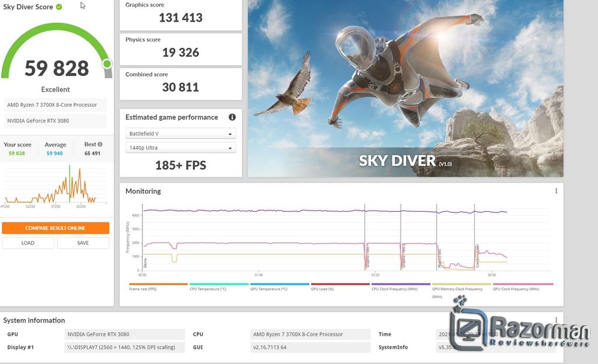Screen dimensions: 598x364
Task: Click the Excellent rating label
Action: [55, 89]
